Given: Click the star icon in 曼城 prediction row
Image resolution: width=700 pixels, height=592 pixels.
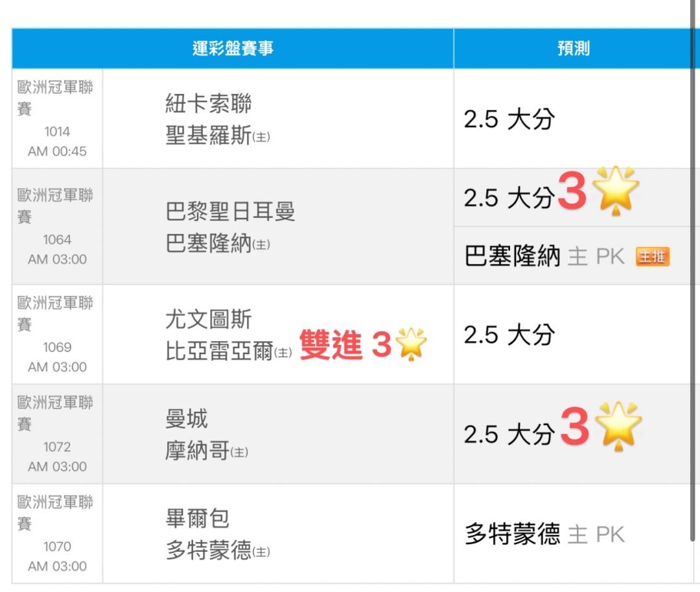Looking at the screenshot, I should (x=618, y=427).
